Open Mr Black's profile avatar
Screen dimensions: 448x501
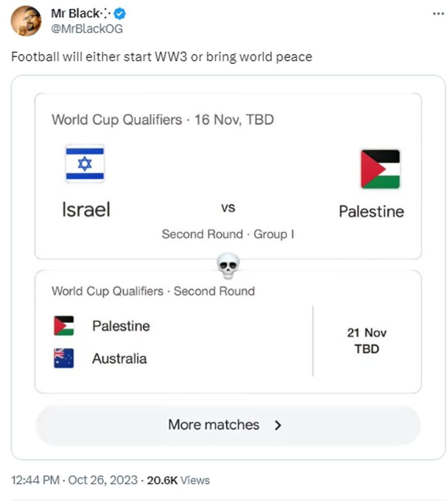pos(26,21)
